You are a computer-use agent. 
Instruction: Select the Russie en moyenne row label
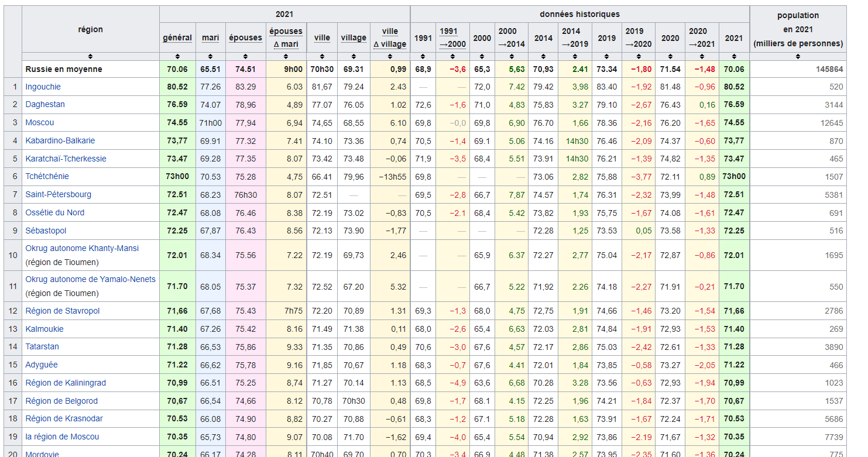point(63,69)
